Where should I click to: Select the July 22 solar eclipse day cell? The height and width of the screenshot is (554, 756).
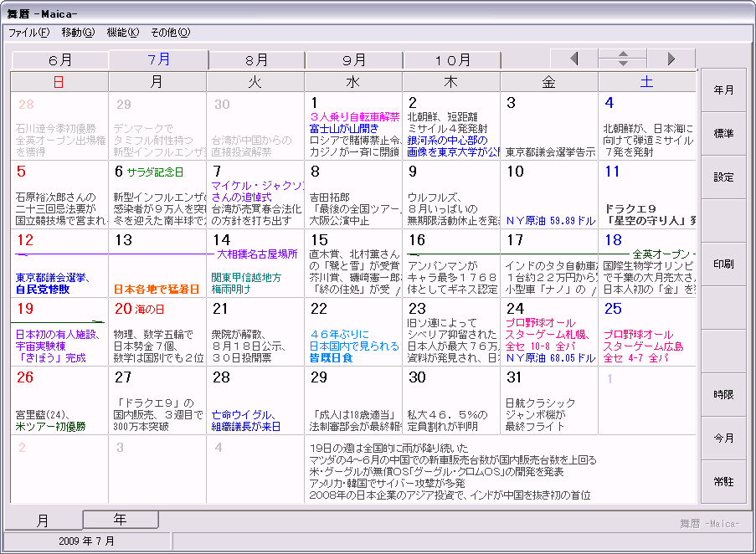tap(352, 331)
